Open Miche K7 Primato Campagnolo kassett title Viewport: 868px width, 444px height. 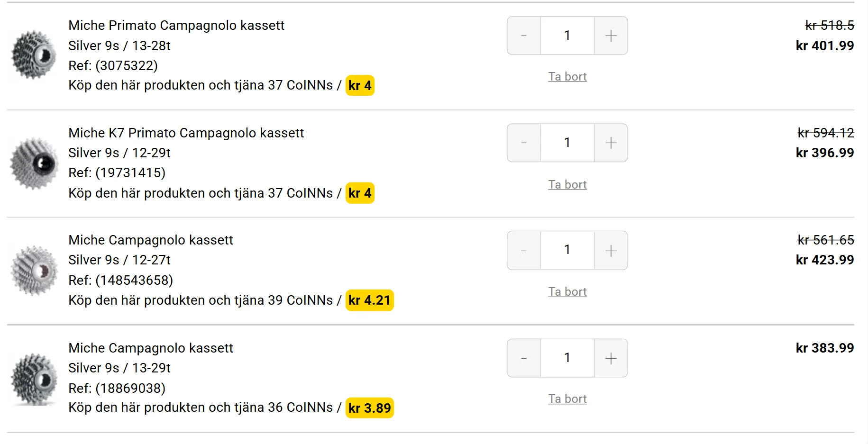(186, 133)
